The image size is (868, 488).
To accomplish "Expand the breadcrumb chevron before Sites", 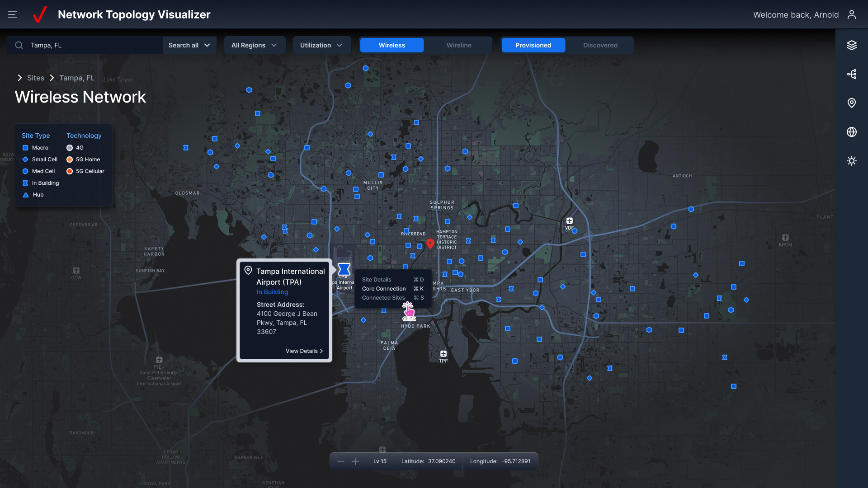I will tap(19, 78).
